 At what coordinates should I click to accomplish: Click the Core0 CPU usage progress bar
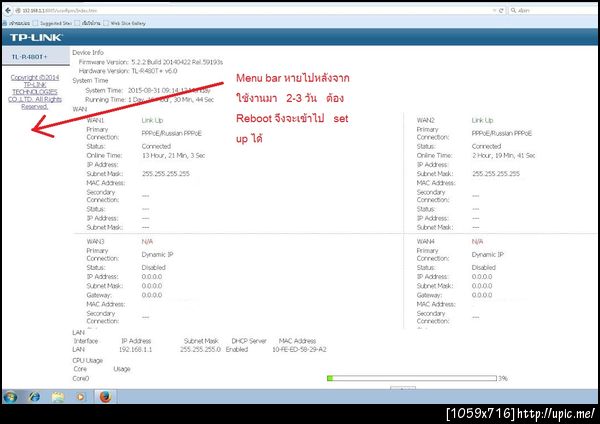pos(412,378)
